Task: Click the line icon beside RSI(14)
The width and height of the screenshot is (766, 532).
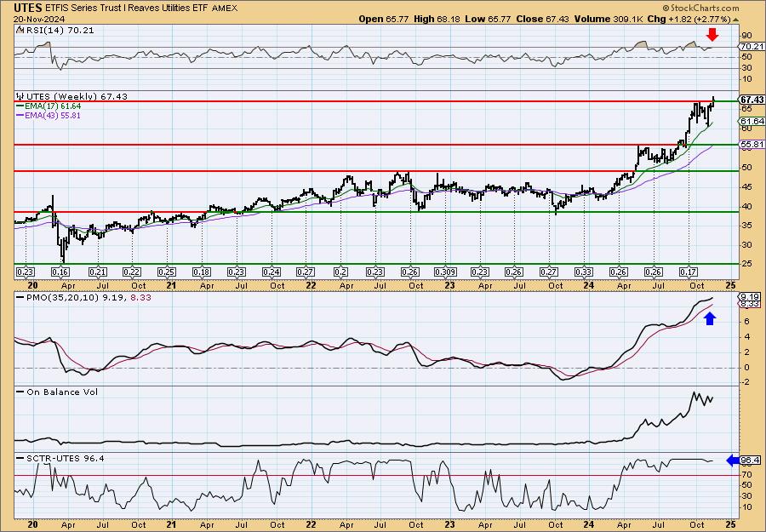Action: point(20,30)
